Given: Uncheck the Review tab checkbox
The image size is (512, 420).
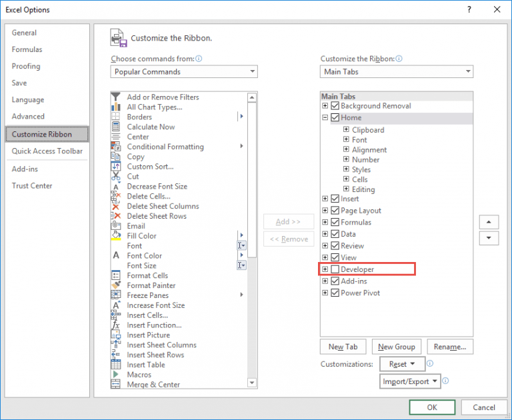Looking at the screenshot, I should tap(335, 245).
